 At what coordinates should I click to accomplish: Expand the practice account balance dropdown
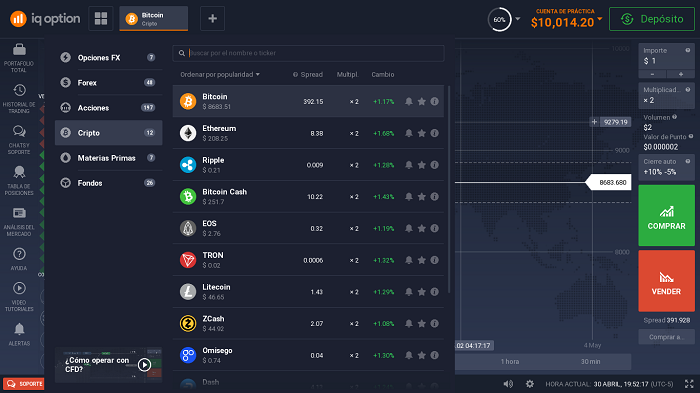tap(600, 19)
